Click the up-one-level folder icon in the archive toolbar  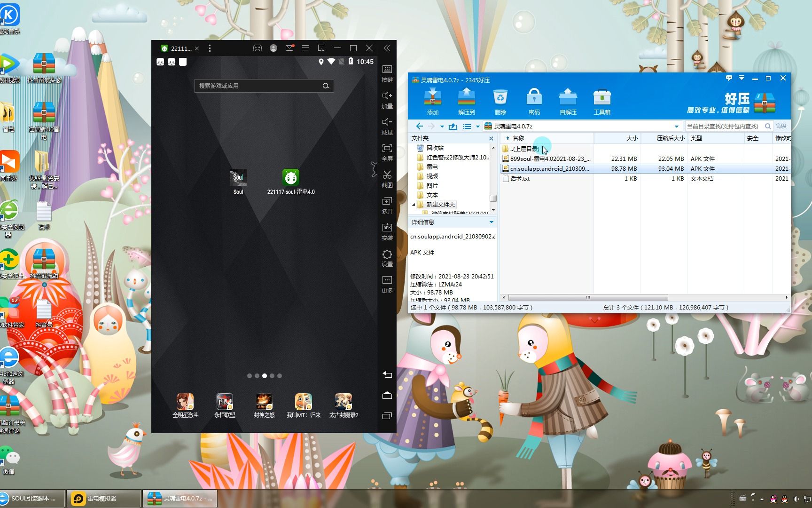453,126
